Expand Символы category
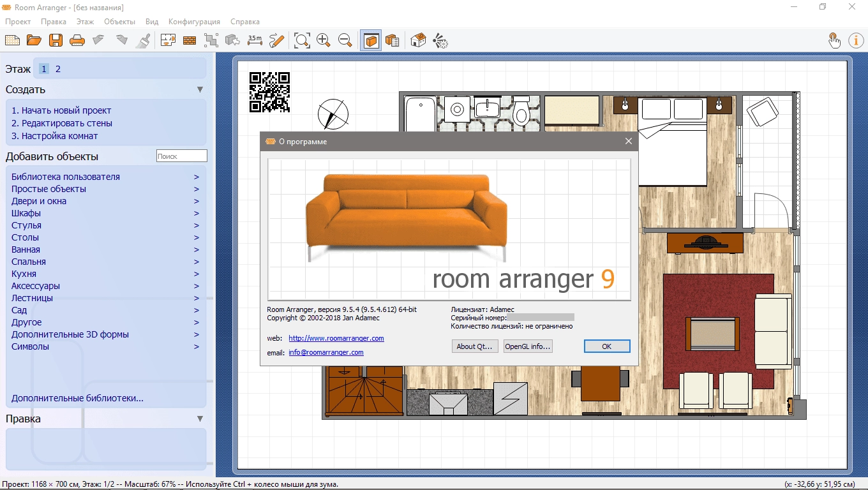This screenshot has width=868, height=490. tap(105, 346)
